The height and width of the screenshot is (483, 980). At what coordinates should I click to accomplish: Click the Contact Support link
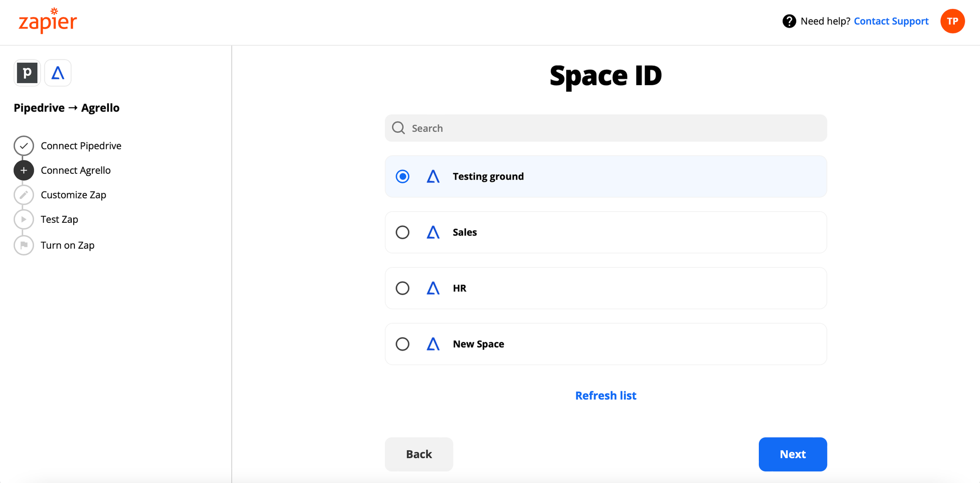click(x=891, y=21)
